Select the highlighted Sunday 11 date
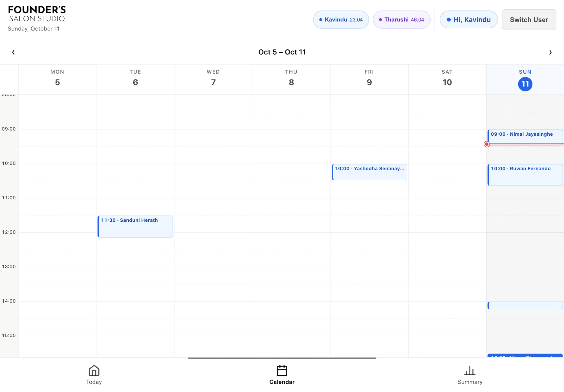Viewport: 564px width, 392px height. click(x=525, y=84)
